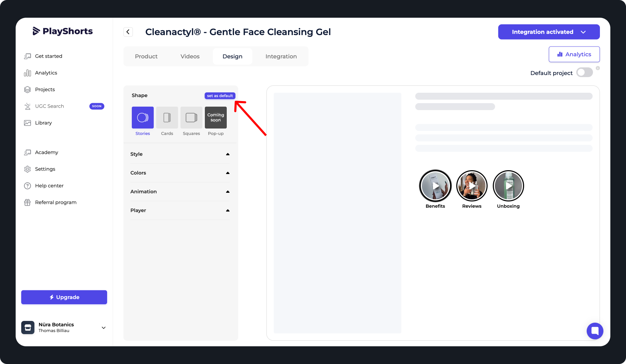This screenshot has width=626, height=364.
Task: Select the Design tab
Action: 232,56
